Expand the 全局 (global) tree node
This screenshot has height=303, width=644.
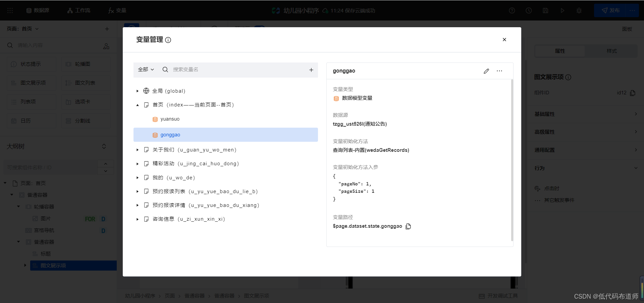pos(138,91)
